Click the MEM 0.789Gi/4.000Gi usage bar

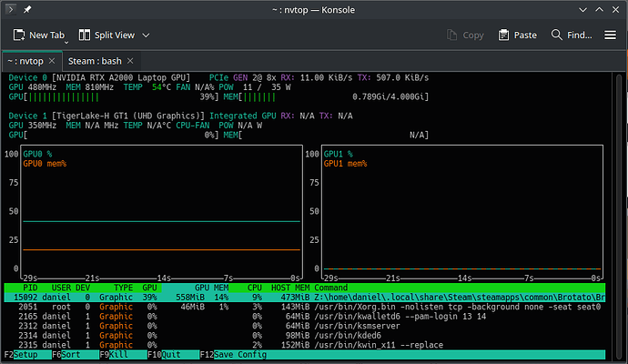(x=326, y=96)
